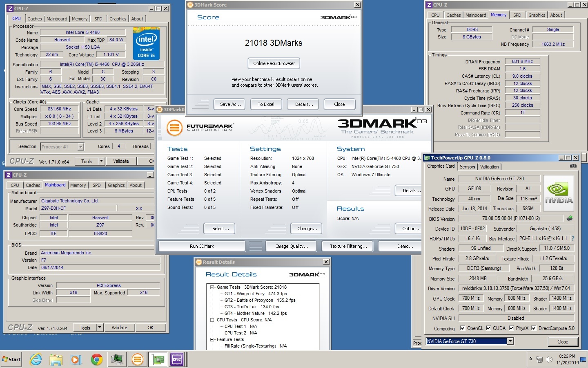
Task: Click the Result Details window title icon
Action: tap(199, 262)
